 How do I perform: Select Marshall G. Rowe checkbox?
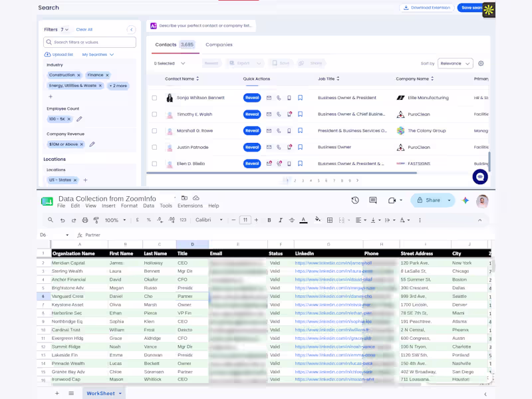pos(154,130)
